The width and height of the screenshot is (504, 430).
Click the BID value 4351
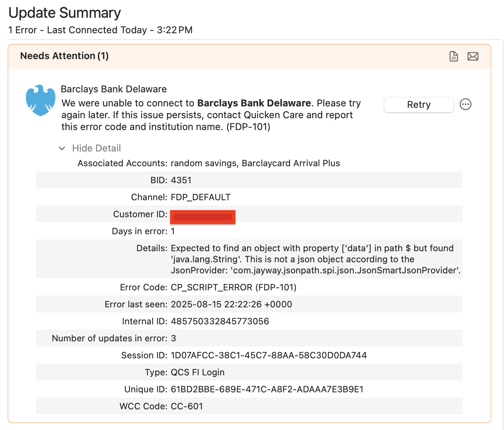pyautogui.click(x=181, y=180)
